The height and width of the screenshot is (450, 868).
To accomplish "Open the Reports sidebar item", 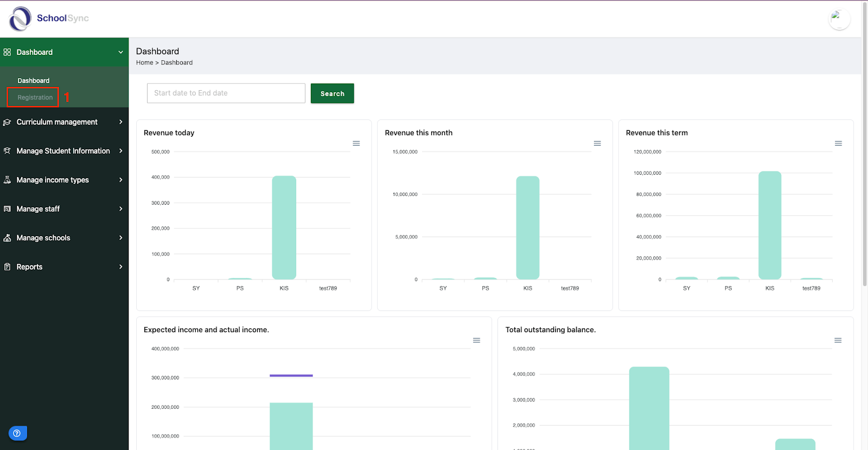I will [x=64, y=267].
